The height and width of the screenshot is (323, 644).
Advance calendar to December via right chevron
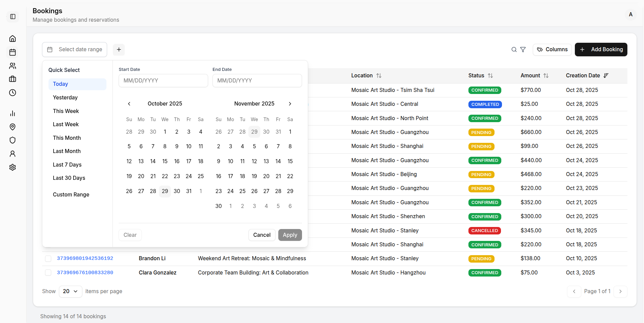[x=290, y=103]
